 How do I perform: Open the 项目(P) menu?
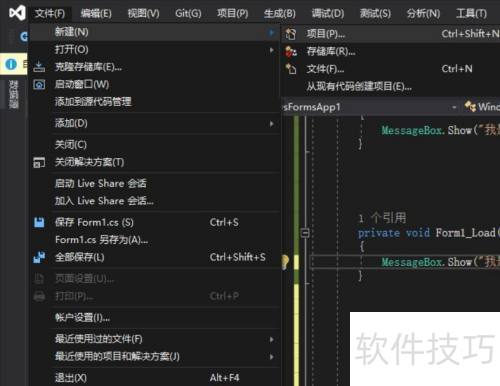[233, 13]
